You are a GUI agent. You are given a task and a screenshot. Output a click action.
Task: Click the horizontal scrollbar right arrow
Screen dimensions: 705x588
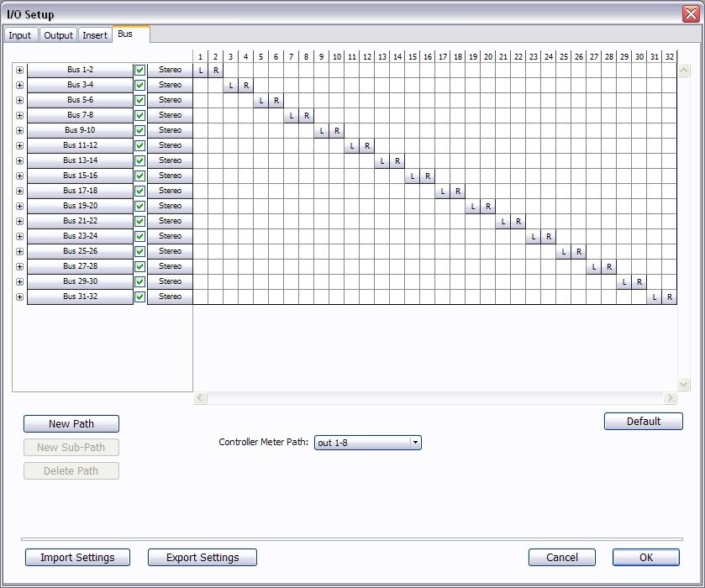(670, 398)
